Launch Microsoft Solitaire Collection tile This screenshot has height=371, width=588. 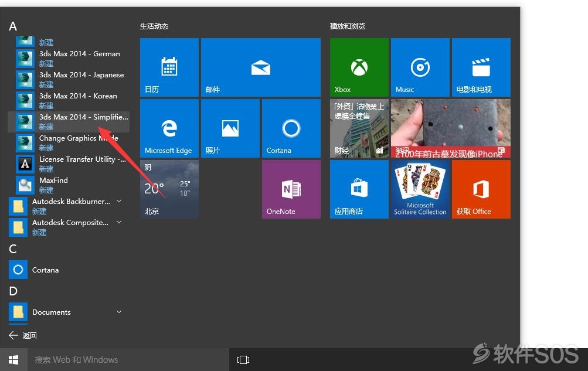(420, 189)
